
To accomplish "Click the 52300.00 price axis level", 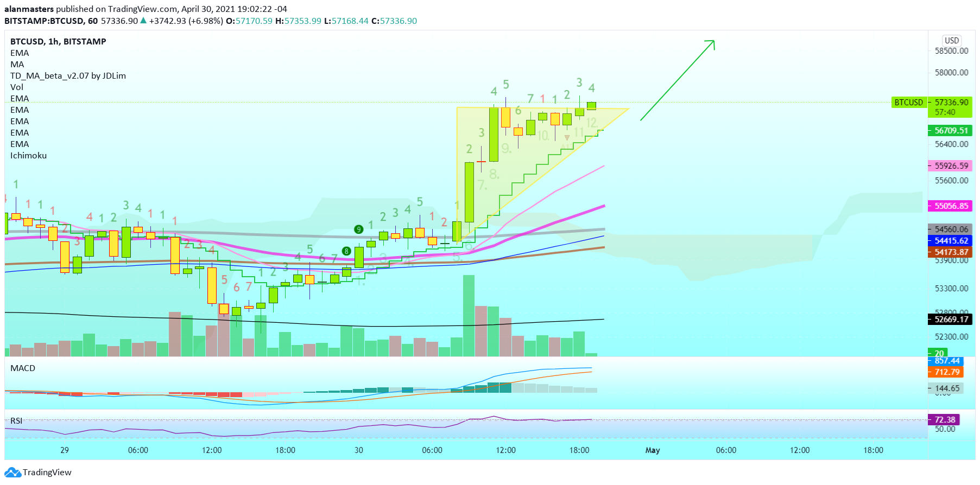I will [951, 336].
